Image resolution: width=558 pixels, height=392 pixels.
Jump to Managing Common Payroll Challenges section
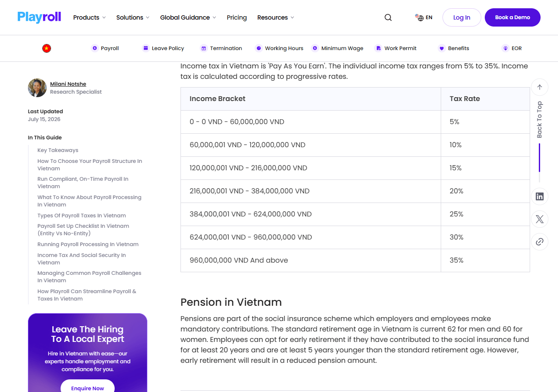(x=89, y=277)
